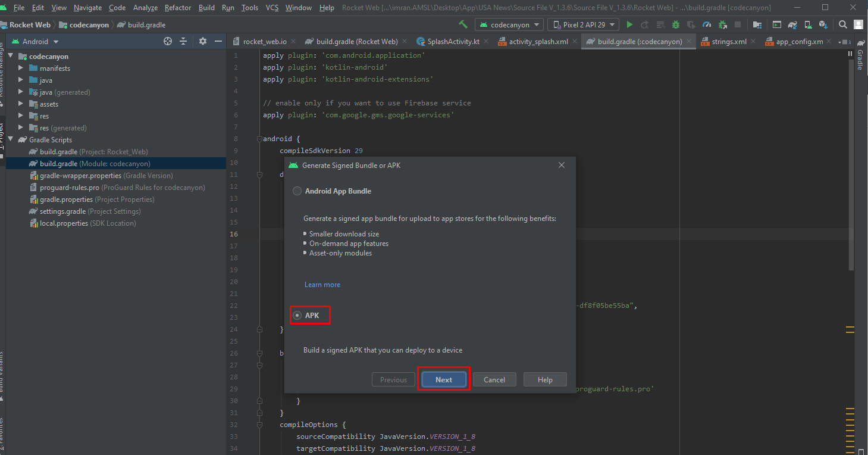868x455 pixels.
Task: Open the Pixel 2 API 29 device dropdown
Action: coord(583,24)
